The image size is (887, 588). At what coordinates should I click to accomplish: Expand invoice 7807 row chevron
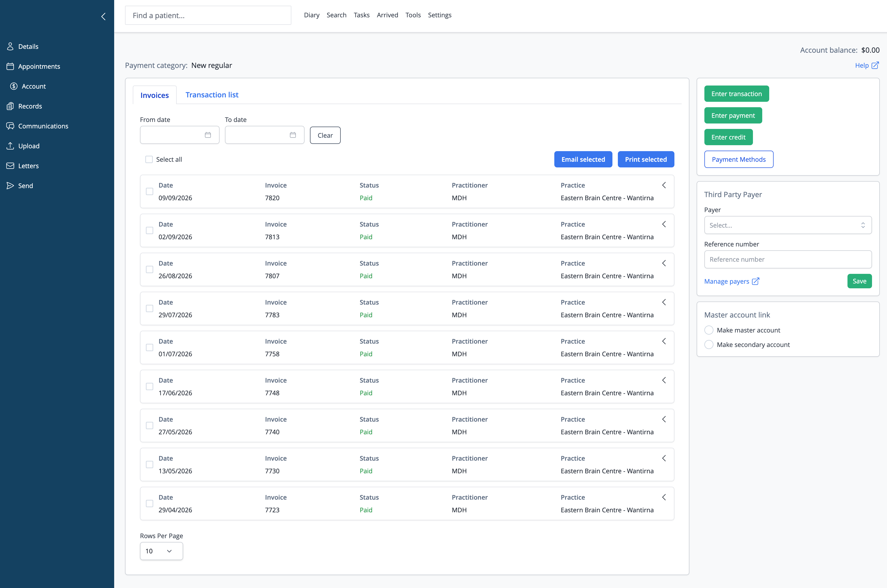(x=664, y=263)
